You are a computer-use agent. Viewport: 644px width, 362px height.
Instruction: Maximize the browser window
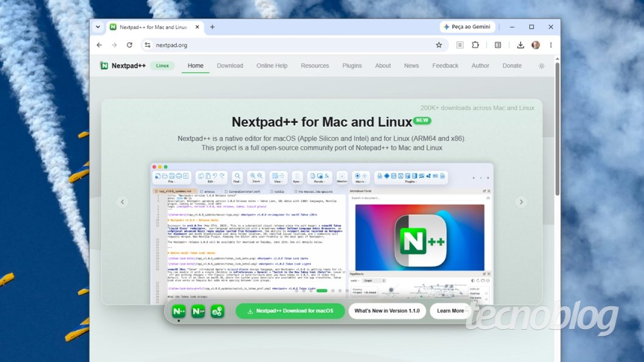click(532, 27)
